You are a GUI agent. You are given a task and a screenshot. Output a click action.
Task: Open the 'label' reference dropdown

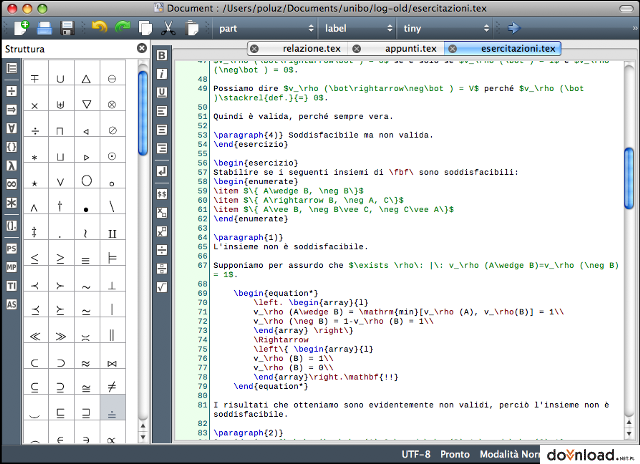(x=357, y=28)
